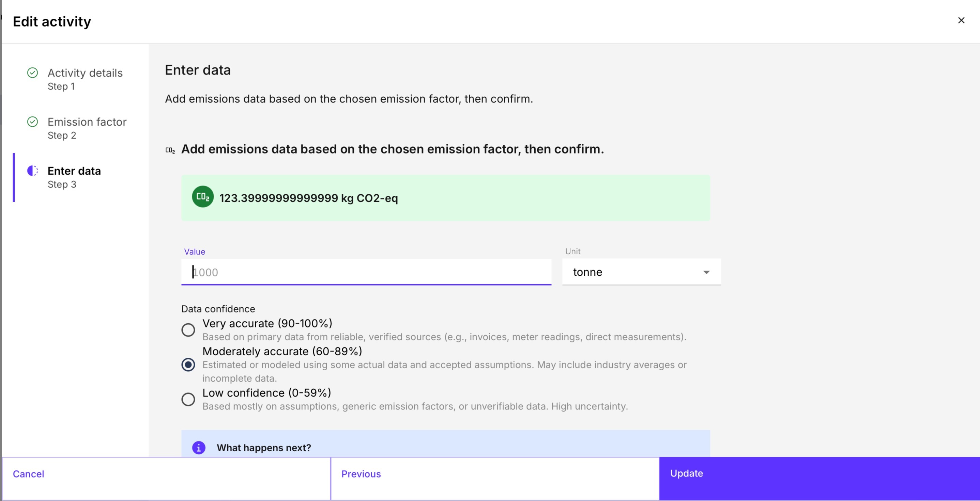Close the Edit activity dialog with X
This screenshot has width=980, height=501.
click(x=961, y=20)
